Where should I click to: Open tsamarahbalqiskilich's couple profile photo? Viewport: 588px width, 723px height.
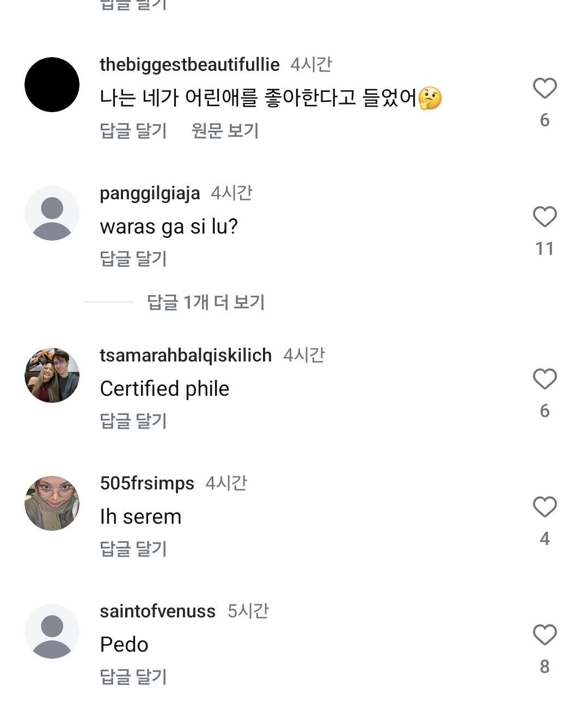click(52, 375)
